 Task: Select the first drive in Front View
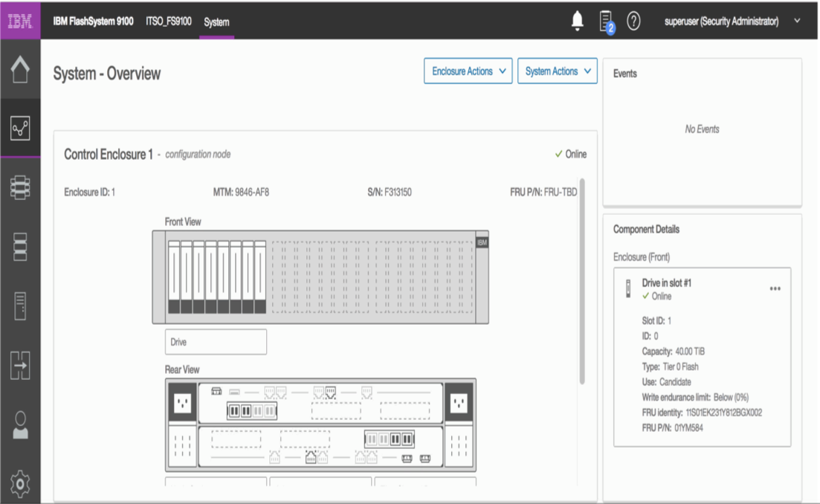174,277
